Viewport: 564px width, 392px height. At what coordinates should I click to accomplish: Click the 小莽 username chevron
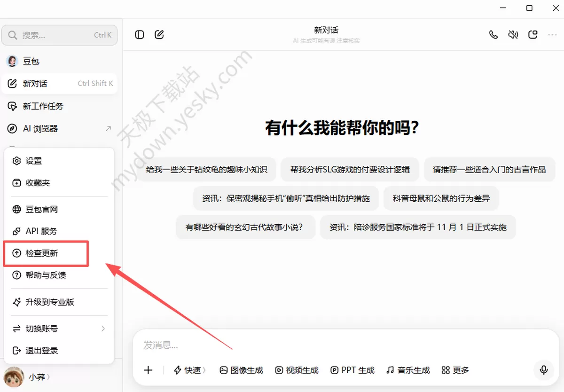point(48,377)
